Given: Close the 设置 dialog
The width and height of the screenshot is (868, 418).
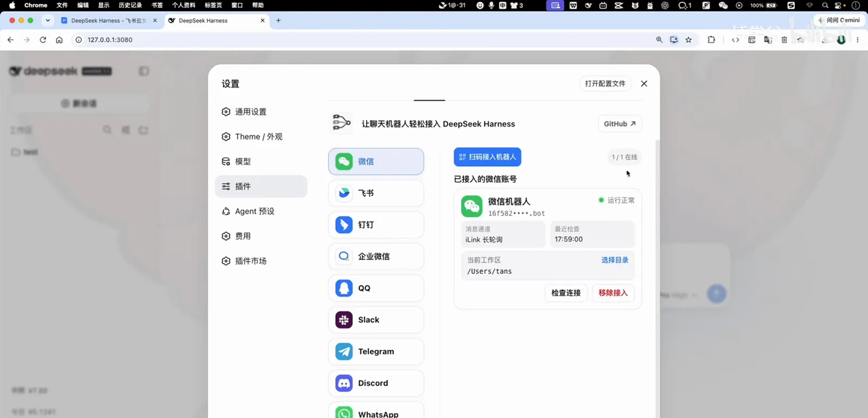Looking at the screenshot, I should pyautogui.click(x=644, y=84).
